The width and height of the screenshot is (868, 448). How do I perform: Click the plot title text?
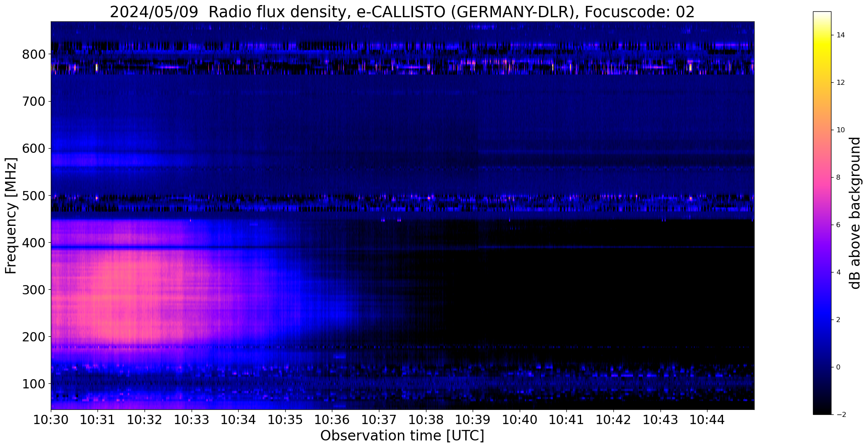pos(402,12)
